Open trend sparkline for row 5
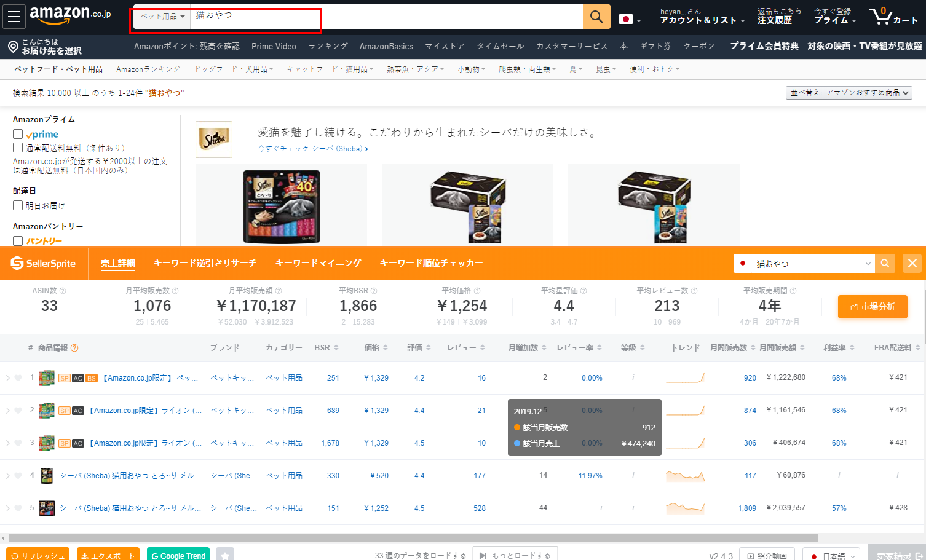Image resolution: width=926 pixels, height=560 pixels. [685, 508]
